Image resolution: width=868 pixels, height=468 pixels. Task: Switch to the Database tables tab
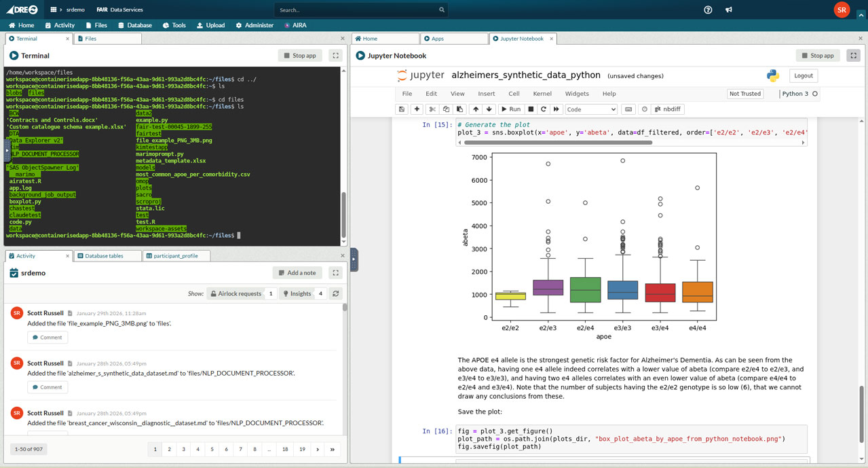pyautogui.click(x=104, y=256)
